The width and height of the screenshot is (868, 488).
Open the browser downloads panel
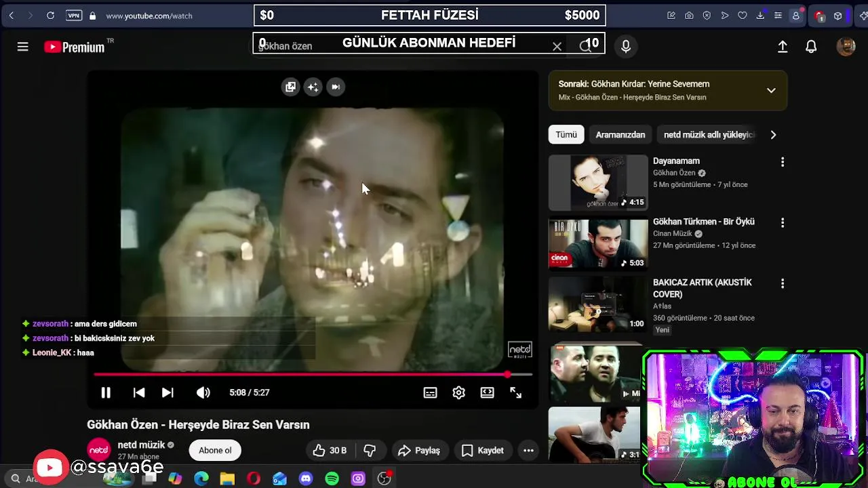pos(760,16)
